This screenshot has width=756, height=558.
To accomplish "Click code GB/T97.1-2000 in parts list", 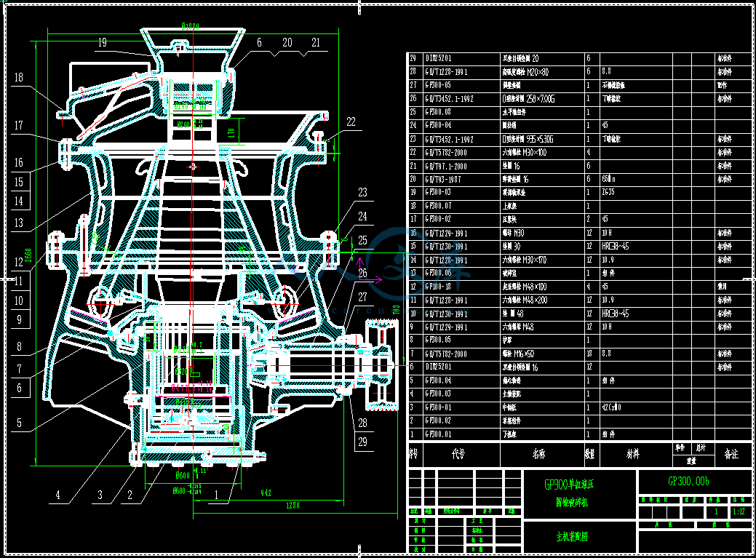I will 447,167.
